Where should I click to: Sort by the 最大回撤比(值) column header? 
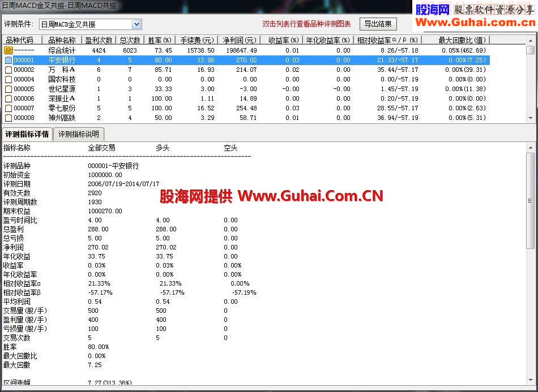point(456,40)
